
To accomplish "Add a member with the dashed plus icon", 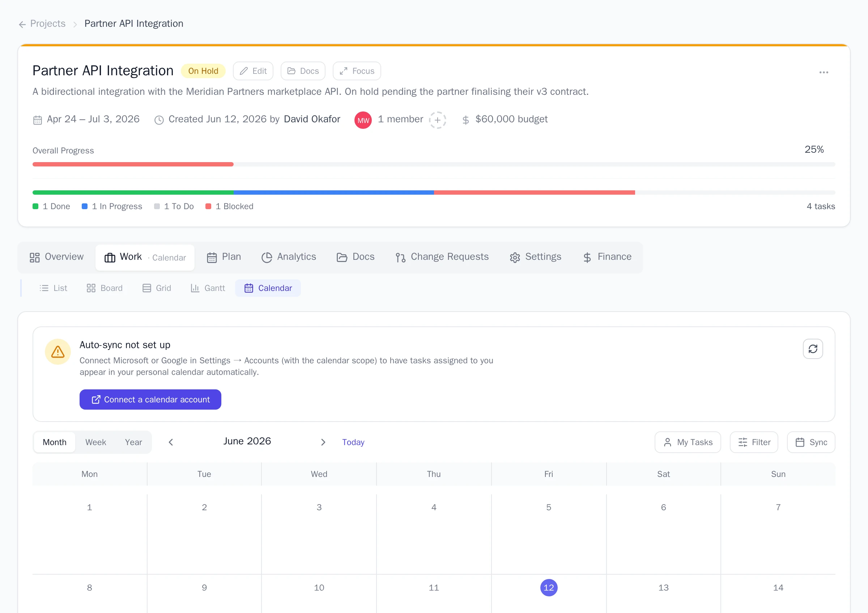I will (x=437, y=120).
